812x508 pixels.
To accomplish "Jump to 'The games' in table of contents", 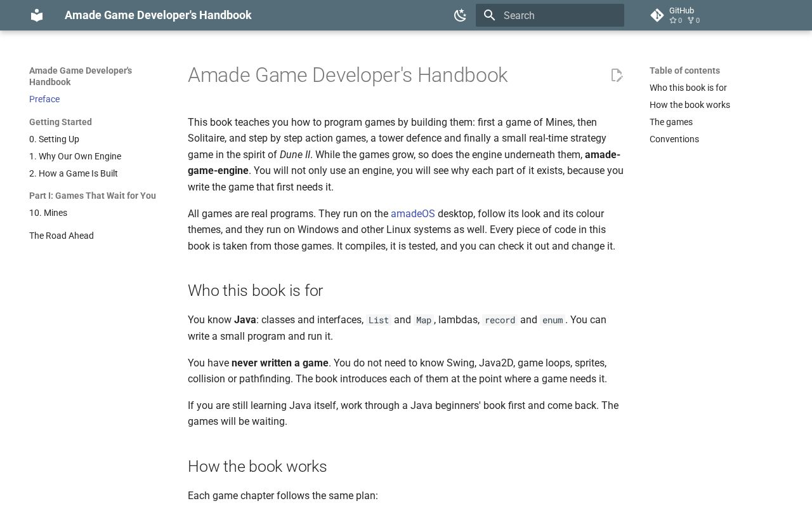I will pos(671,122).
